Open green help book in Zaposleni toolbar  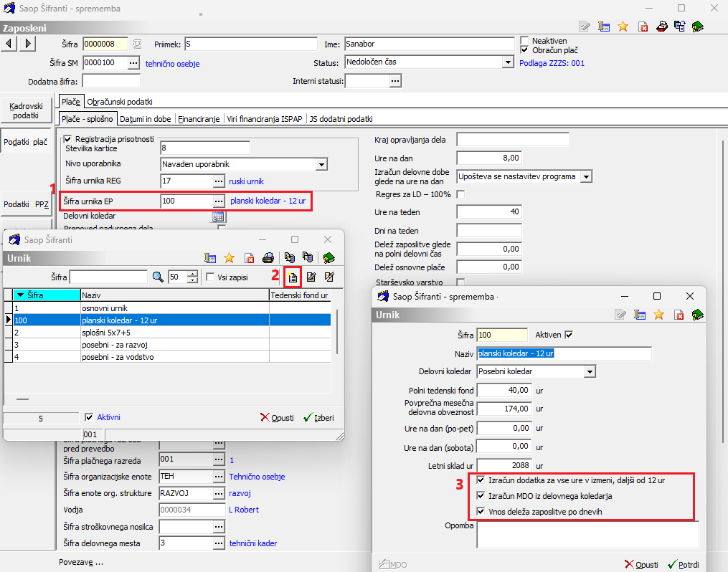click(x=697, y=27)
